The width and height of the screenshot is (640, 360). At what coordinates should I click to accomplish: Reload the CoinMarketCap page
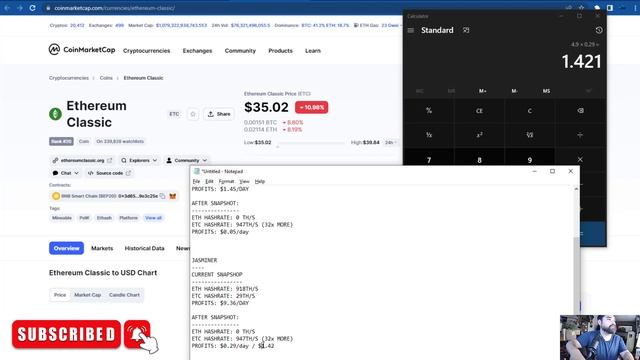tap(32, 8)
